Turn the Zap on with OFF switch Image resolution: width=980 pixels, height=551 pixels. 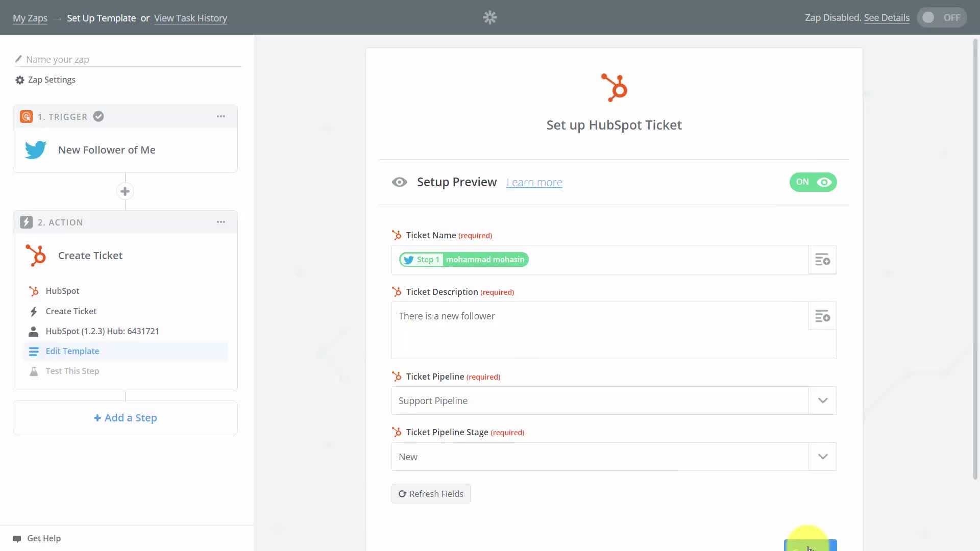(941, 18)
